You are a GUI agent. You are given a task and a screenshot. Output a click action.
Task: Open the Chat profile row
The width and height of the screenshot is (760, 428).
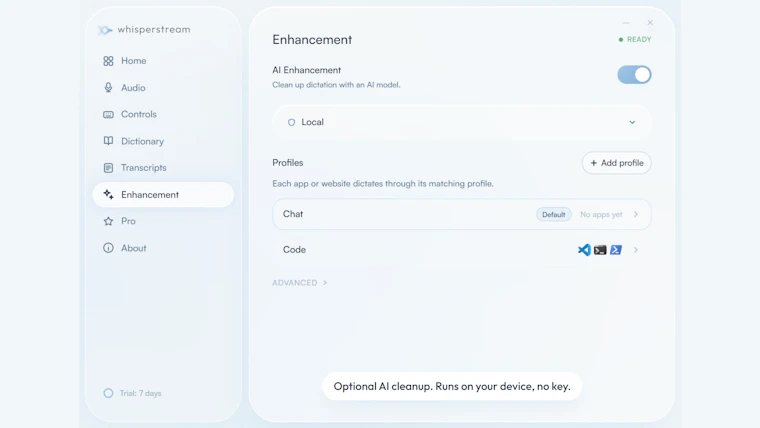coord(461,214)
